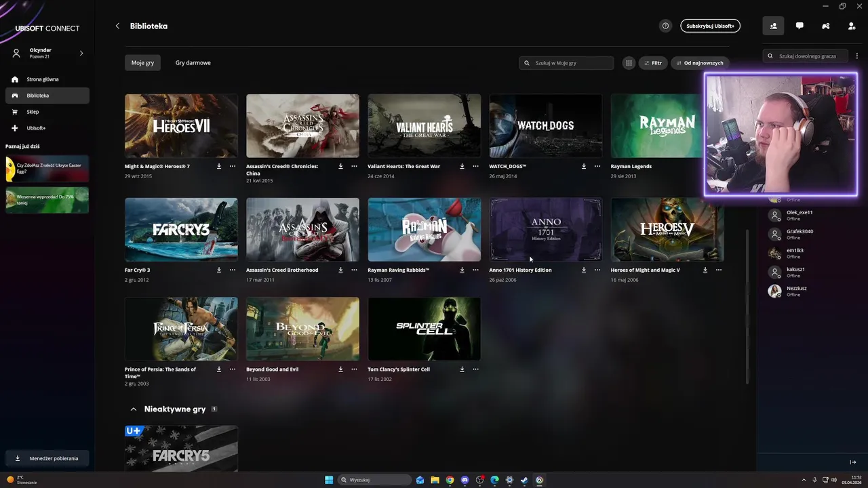Download Anno 1701 History Edition
The height and width of the screenshot is (488, 868).
pyautogui.click(x=583, y=270)
